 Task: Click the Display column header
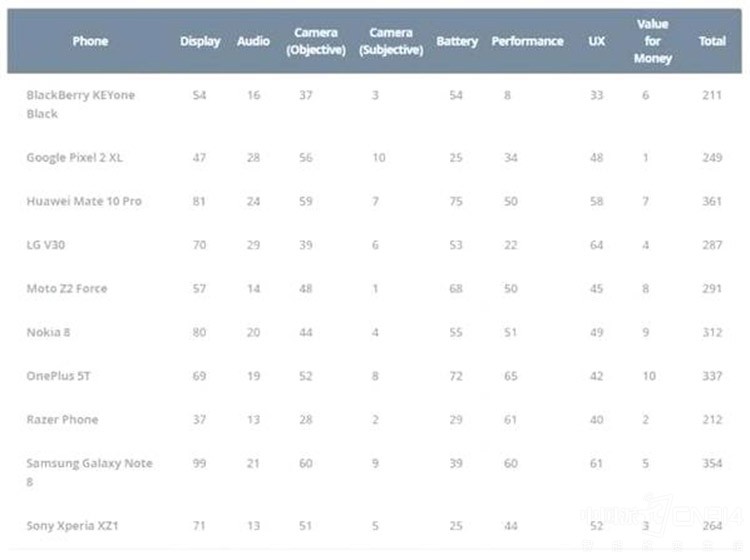[200, 42]
